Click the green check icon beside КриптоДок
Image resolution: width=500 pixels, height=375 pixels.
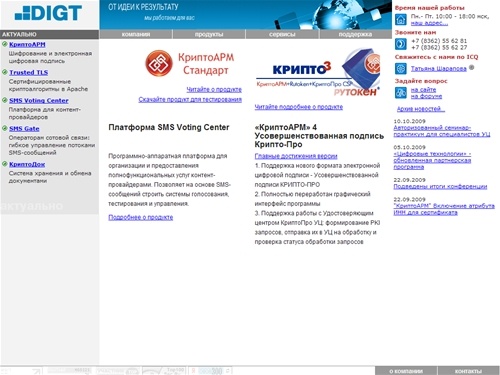(x=4, y=164)
